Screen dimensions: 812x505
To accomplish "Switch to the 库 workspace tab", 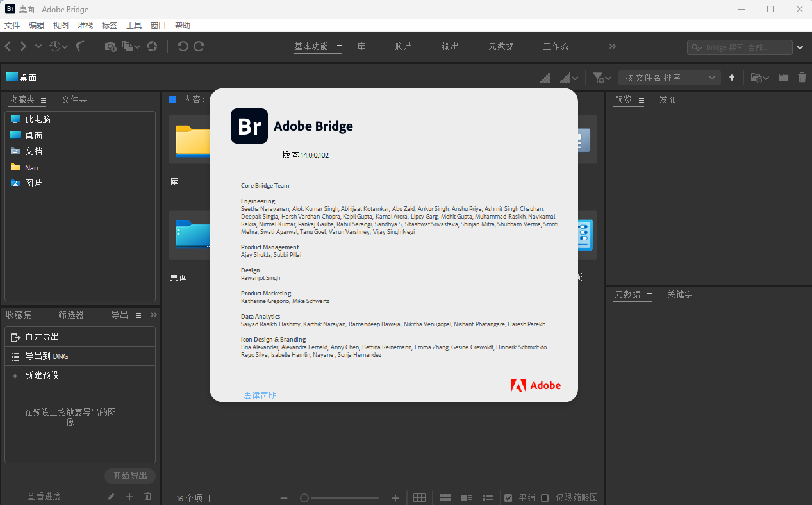I will pyautogui.click(x=361, y=47).
